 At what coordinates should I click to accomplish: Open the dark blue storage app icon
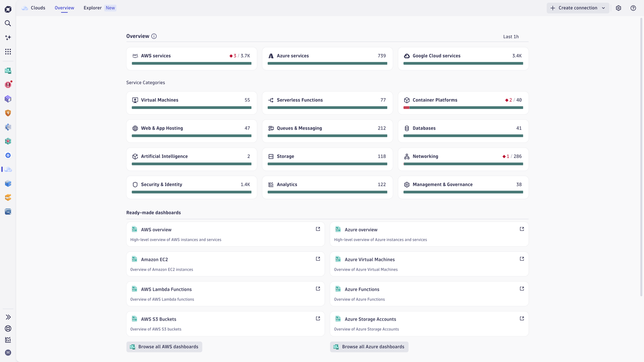pos(8,212)
